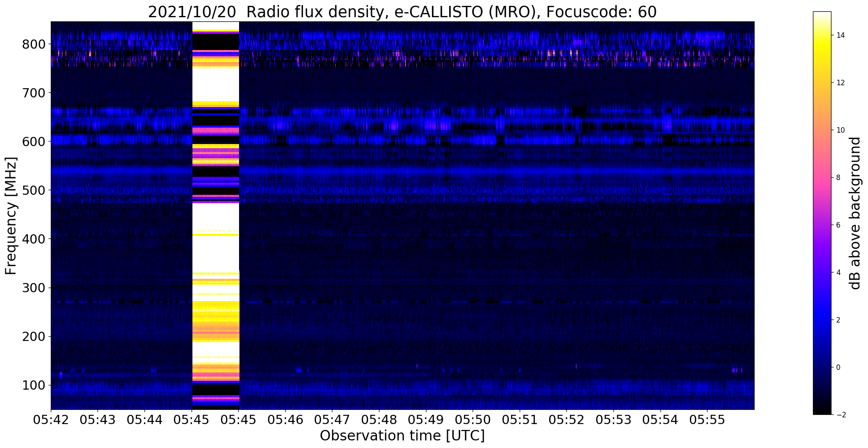Viewport: 868px width, 448px height.
Task: Click the 05:52 time tick label
Action: click(567, 420)
